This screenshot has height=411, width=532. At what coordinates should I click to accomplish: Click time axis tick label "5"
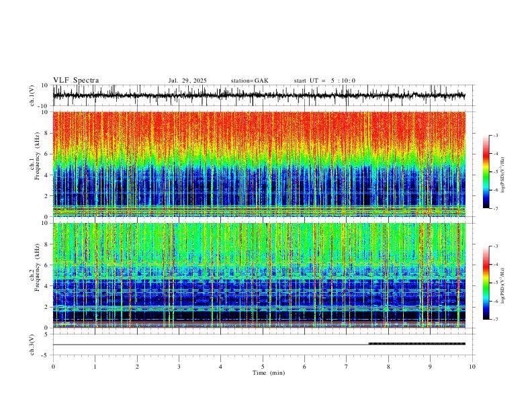click(x=263, y=367)
